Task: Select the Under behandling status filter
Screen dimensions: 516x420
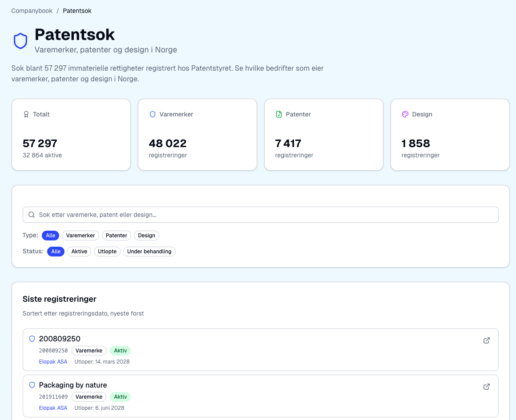Action: [149, 252]
